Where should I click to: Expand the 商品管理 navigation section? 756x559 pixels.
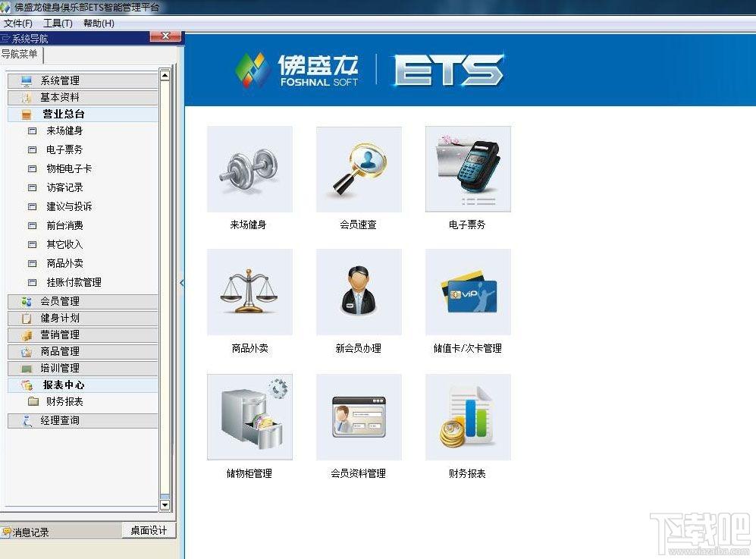[x=83, y=352]
